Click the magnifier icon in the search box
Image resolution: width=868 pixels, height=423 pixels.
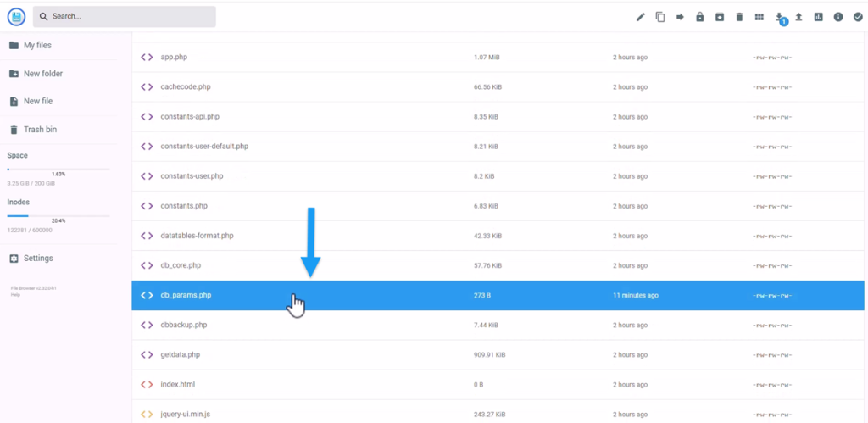(44, 17)
